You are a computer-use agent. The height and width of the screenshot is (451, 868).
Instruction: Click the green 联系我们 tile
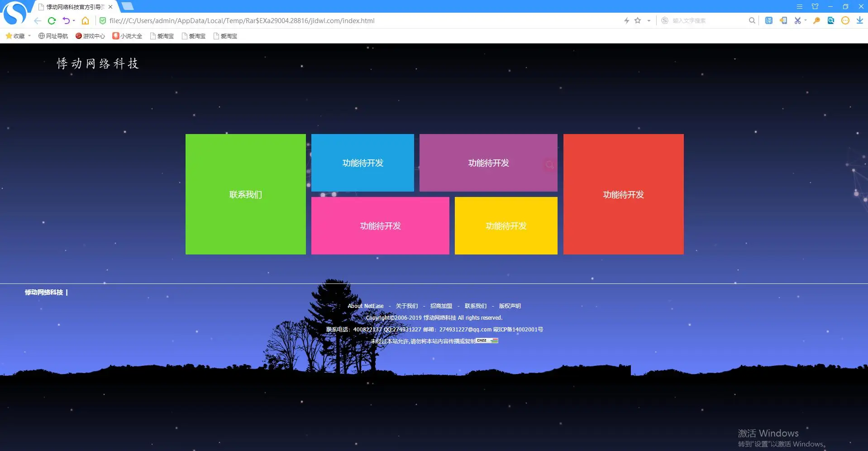245,194
